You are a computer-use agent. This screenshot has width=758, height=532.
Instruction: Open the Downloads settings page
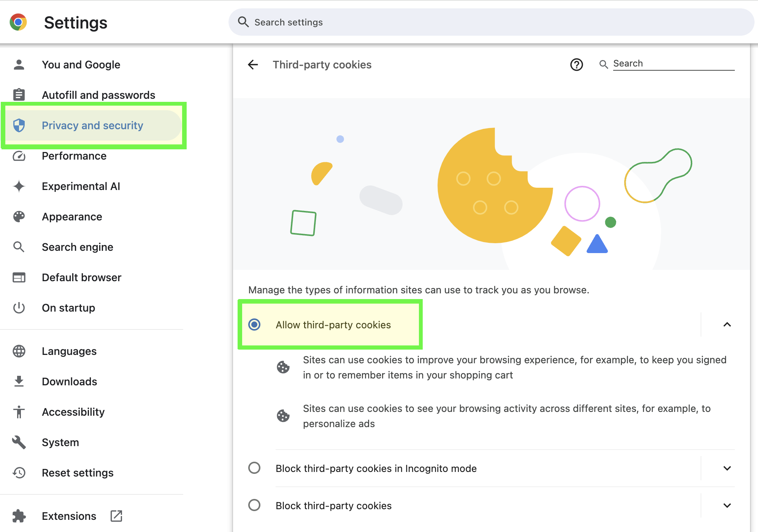coord(70,382)
